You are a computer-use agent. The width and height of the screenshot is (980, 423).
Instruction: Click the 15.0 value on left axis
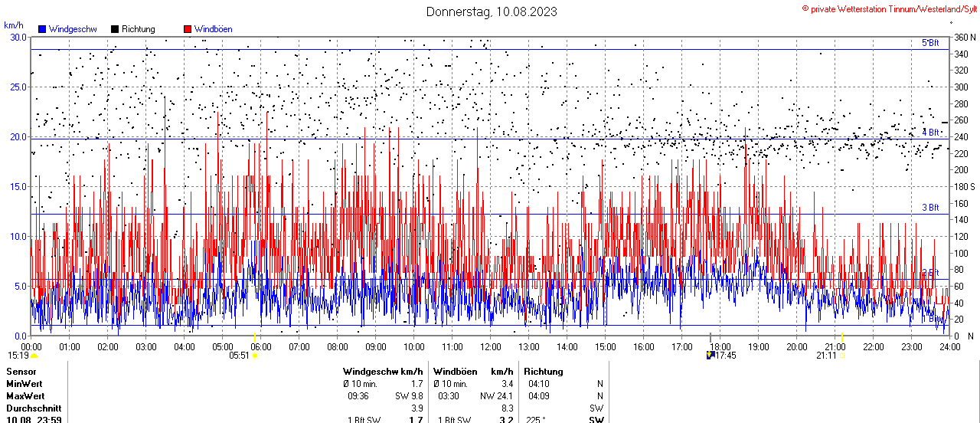point(18,186)
